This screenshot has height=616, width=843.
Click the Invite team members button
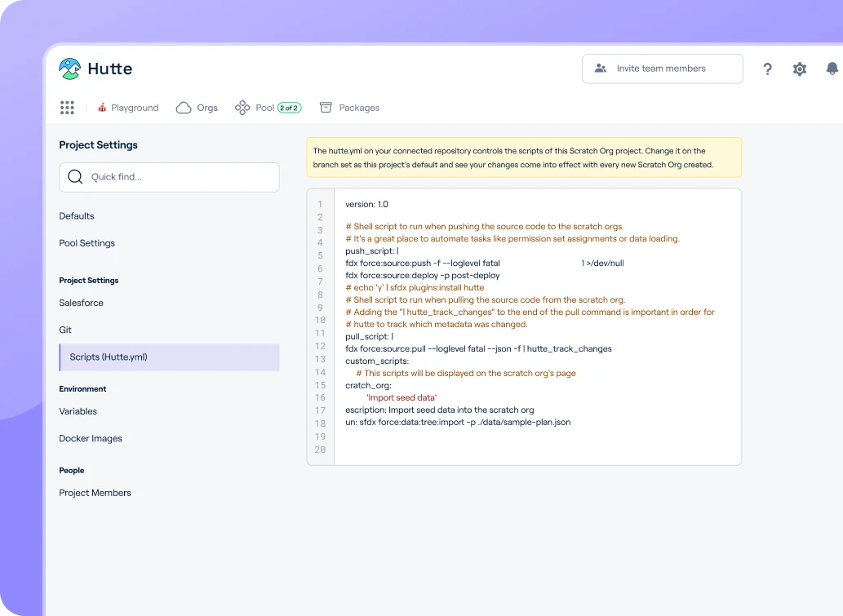coord(662,69)
